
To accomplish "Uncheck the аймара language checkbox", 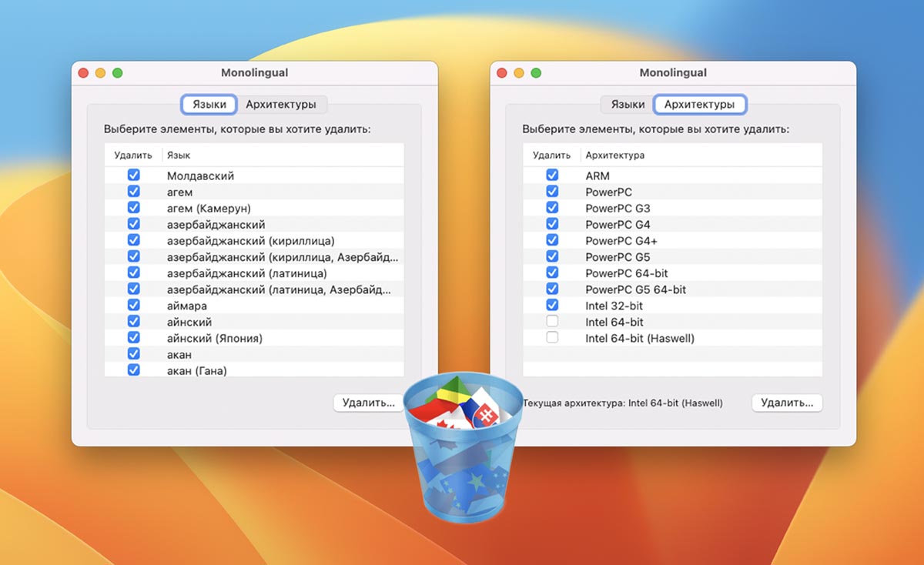I will 134,306.
